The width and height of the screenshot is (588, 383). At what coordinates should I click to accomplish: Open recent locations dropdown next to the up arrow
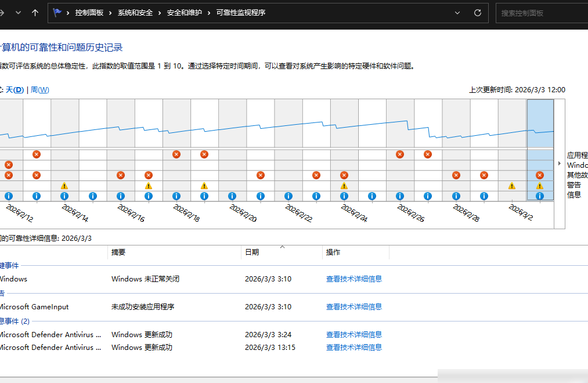18,13
